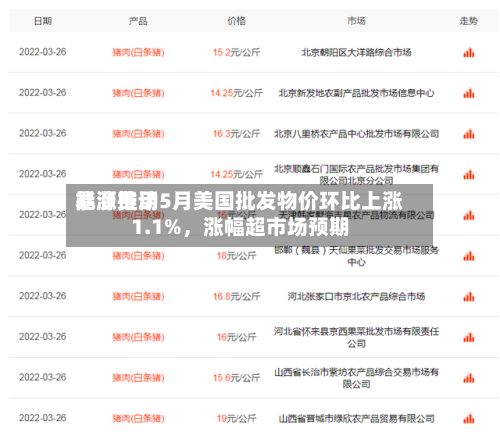Image resolution: width=500 pixels, height=432 pixels.
Task: Open trend chart icon for 天津 market row
Action: [468, 215]
